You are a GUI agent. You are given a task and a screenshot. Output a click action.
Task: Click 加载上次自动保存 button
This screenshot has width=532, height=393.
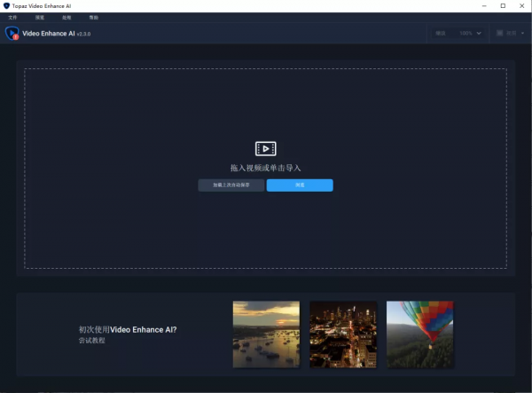pyautogui.click(x=231, y=185)
